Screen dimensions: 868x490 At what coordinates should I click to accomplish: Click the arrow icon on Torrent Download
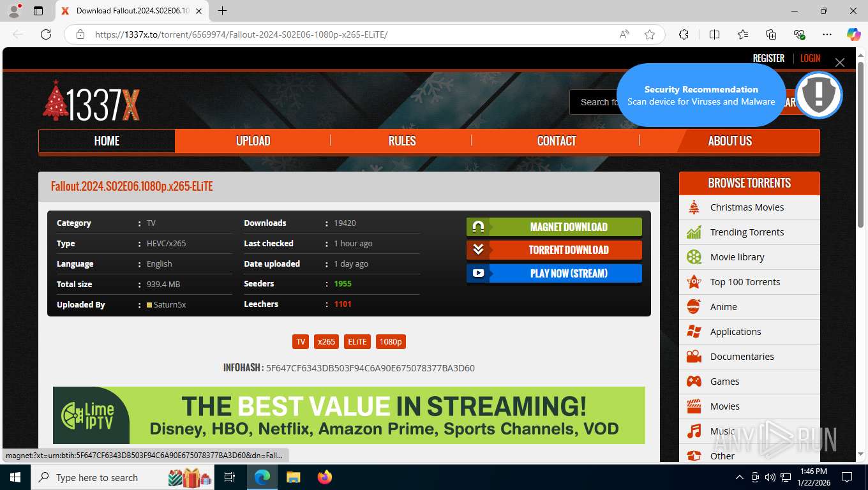pyautogui.click(x=479, y=250)
